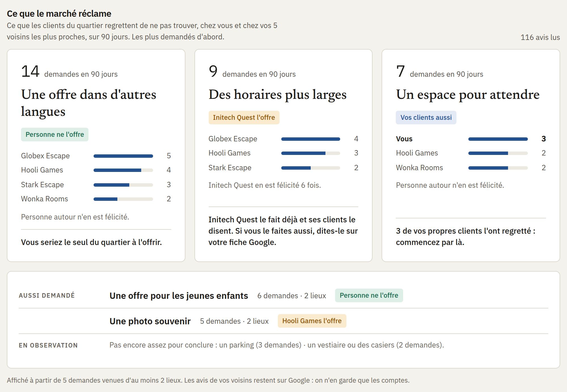This screenshot has width=567, height=392.
Task: Click Globex Escape row in horaires card
Action: [283, 139]
